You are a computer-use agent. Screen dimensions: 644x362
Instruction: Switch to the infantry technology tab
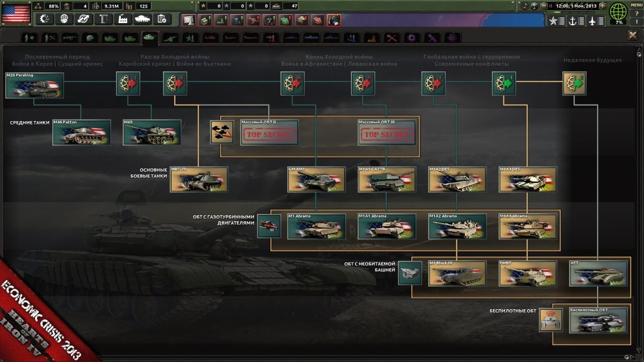point(30,38)
